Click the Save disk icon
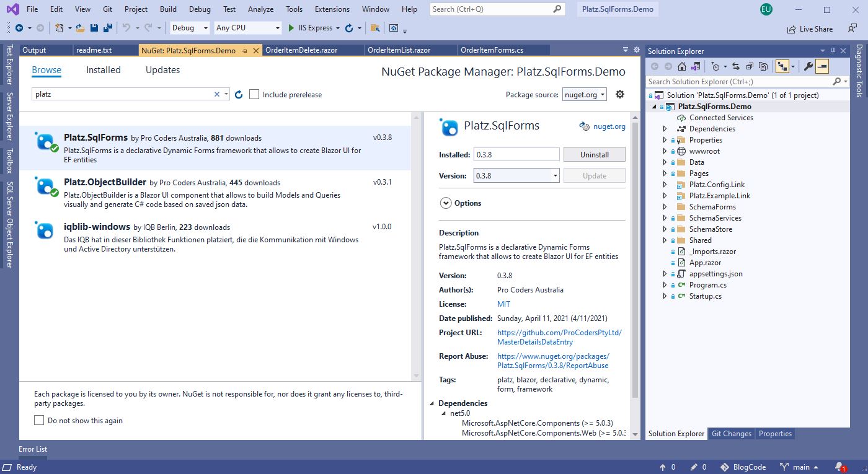Viewport: 868px width, 474px height. pyautogui.click(x=94, y=28)
